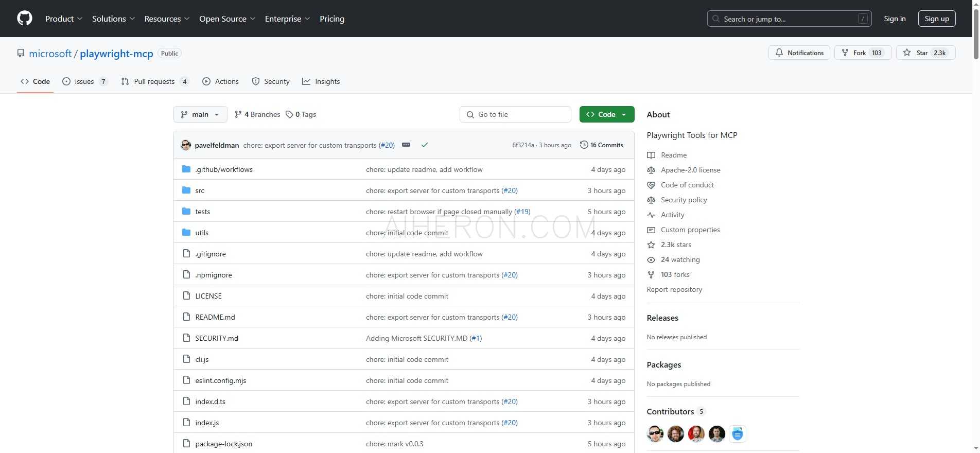Open the playwright-mcp repository name link

[x=116, y=54]
